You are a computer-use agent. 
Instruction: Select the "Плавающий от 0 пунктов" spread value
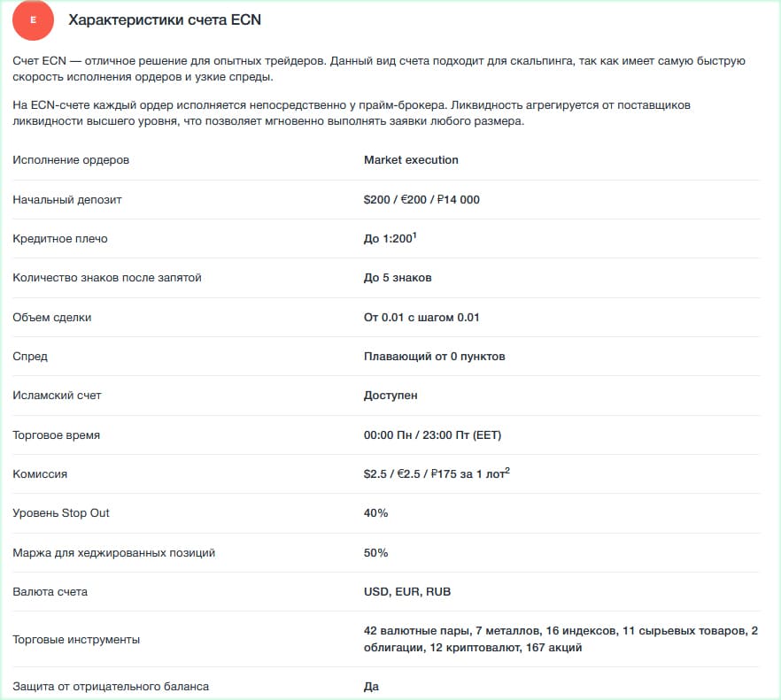435,357
